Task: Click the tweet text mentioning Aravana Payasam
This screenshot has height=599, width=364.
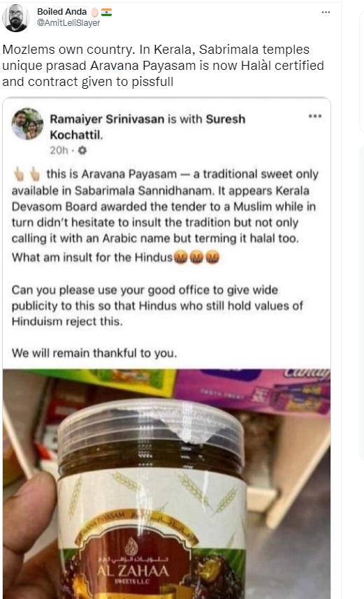Action: (163, 66)
